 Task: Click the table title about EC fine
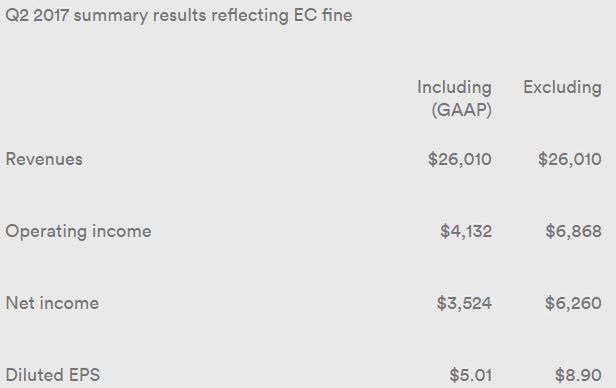[x=179, y=16]
